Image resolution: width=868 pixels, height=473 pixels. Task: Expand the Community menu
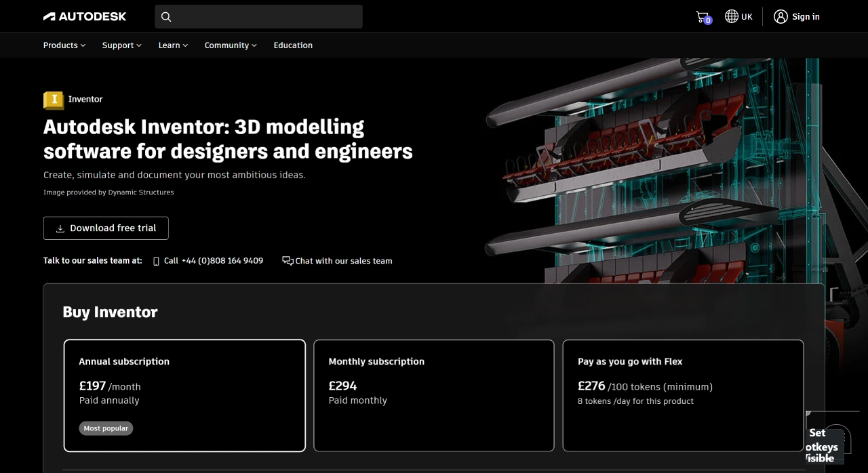click(x=231, y=45)
